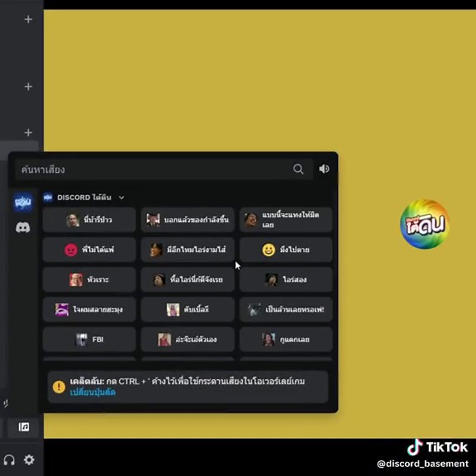Click the colorful ใต้ดิน avatar in call view
This screenshot has width=476, height=476.
pyautogui.click(x=425, y=224)
